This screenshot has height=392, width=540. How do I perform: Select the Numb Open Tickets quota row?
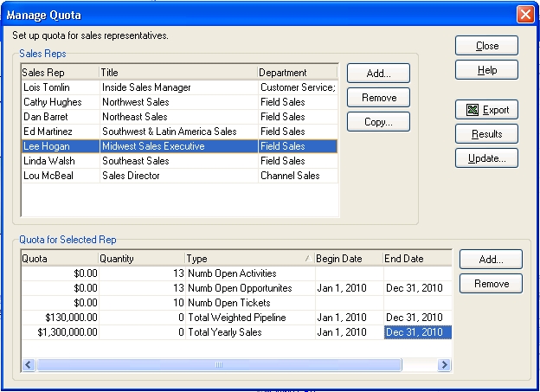(236, 303)
